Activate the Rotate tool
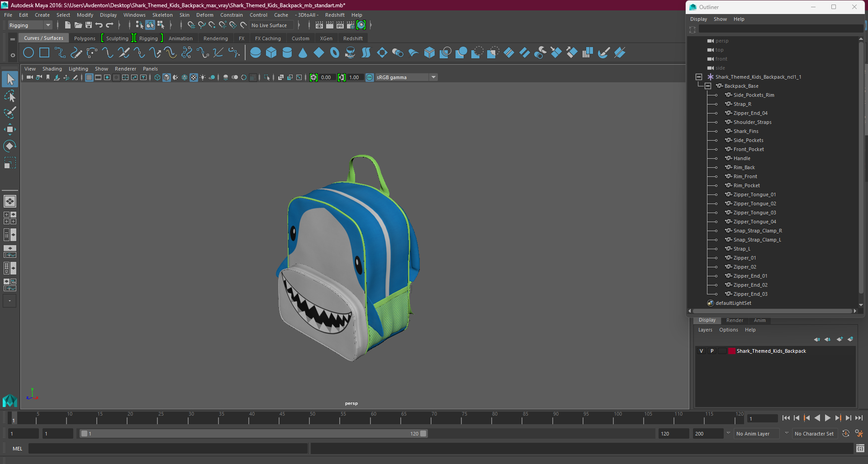Screen dimensions: 868x464 click(x=10, y=146)
